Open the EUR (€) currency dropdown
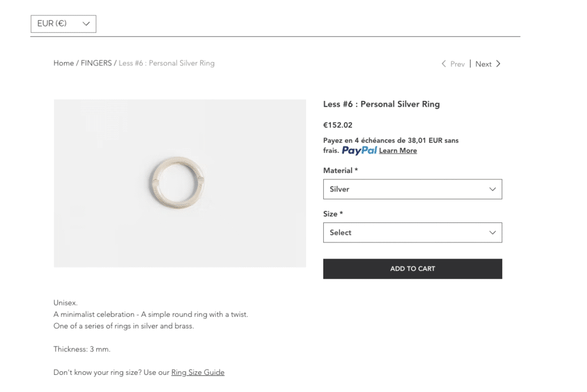The width and height of the screenshot is (587, 392). coord(63,23)
